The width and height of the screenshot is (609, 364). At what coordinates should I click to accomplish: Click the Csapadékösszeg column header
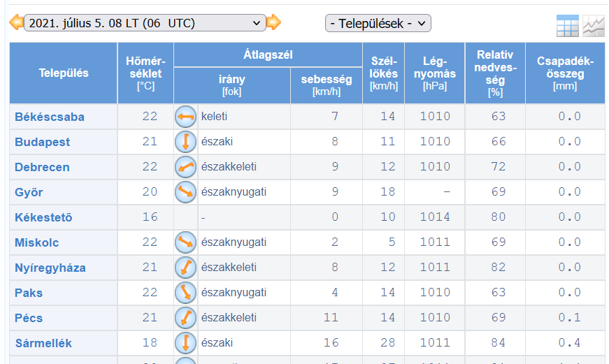coord(565,73)
